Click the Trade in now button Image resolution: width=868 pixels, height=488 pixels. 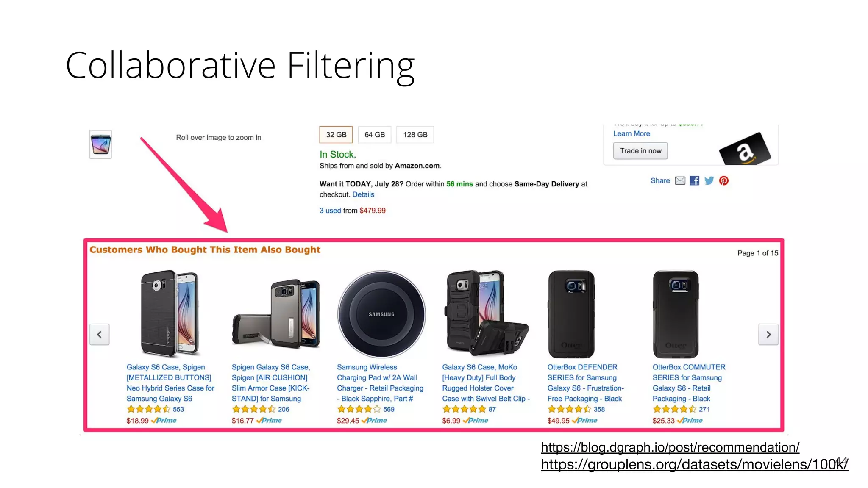click(x=640, y=151)
